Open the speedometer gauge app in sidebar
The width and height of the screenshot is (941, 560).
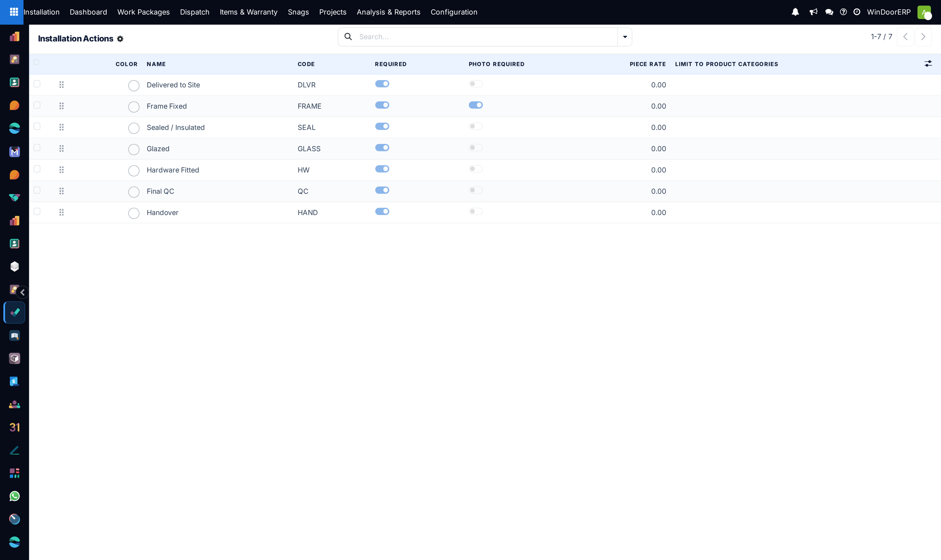(14, 519)
